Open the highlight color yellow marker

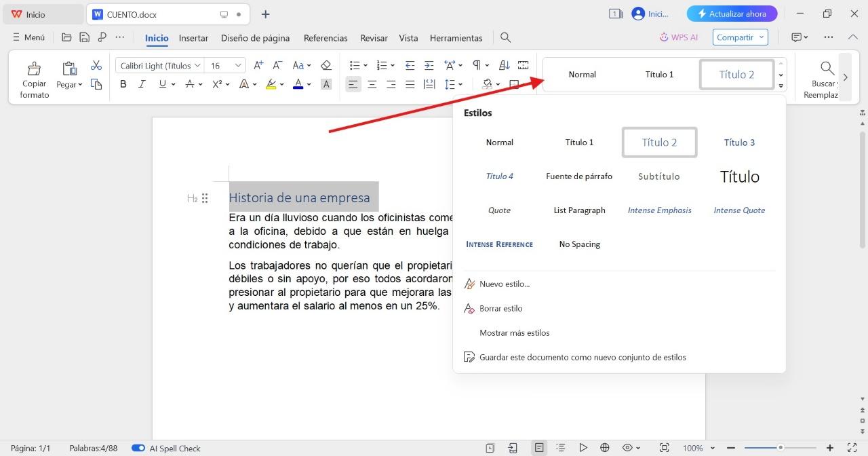coord(271,84)
